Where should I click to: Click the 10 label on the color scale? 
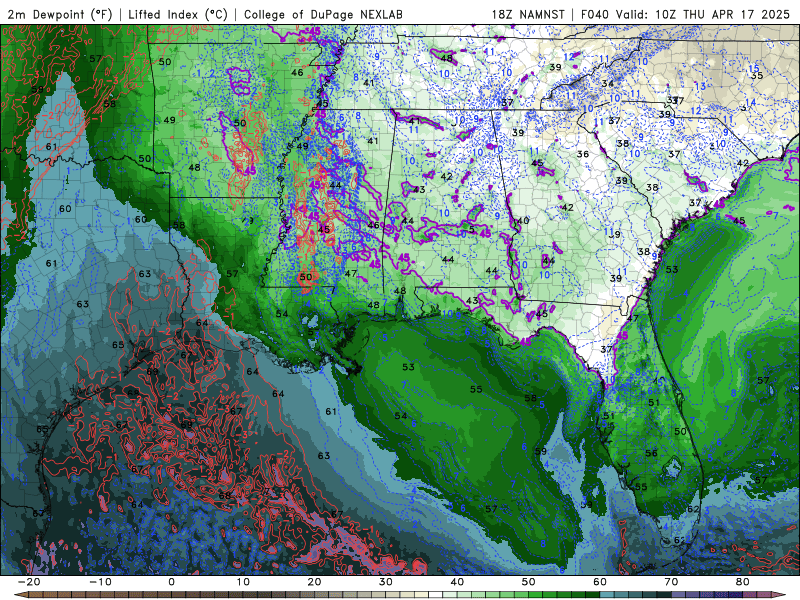point(243,582)
